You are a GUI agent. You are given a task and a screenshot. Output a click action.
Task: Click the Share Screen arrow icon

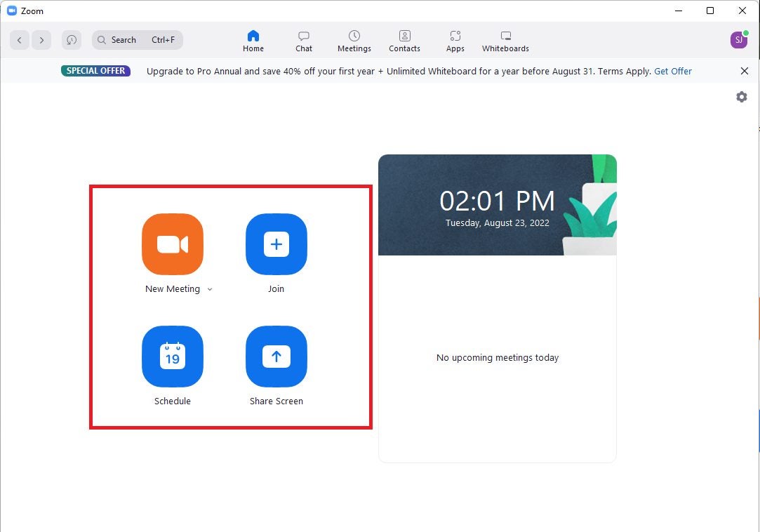(276, 357)
